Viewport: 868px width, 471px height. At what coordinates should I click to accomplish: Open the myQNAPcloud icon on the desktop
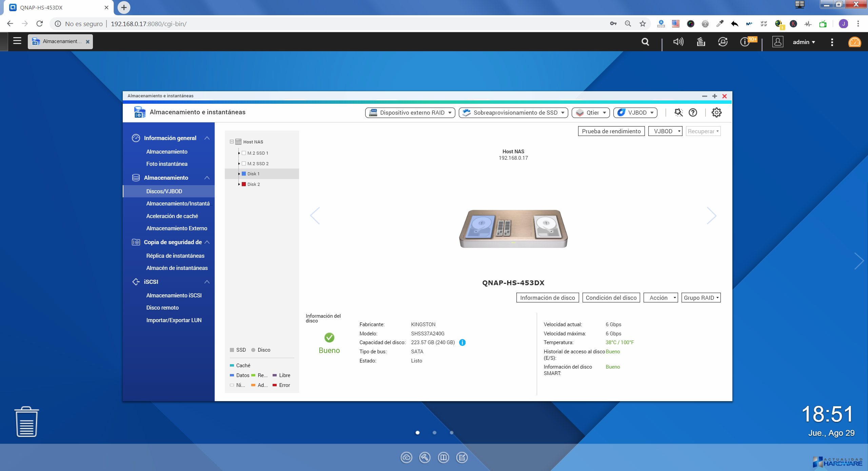click(406, 457)
